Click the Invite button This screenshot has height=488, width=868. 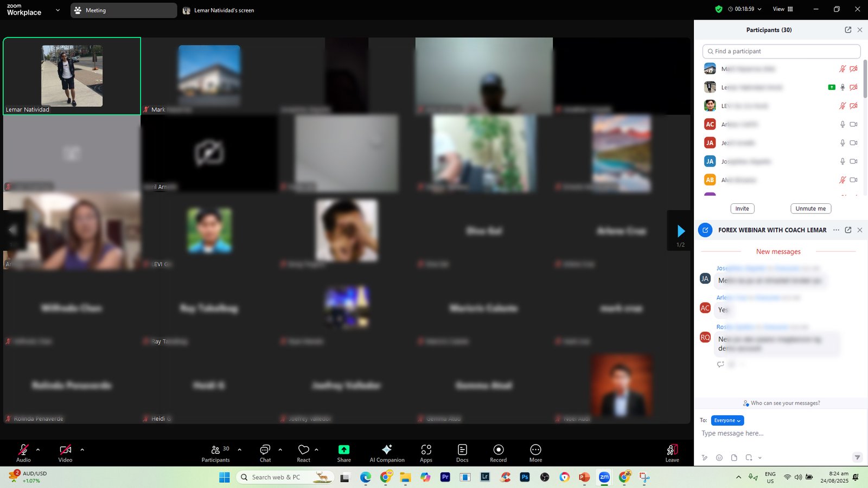(742, 209)
